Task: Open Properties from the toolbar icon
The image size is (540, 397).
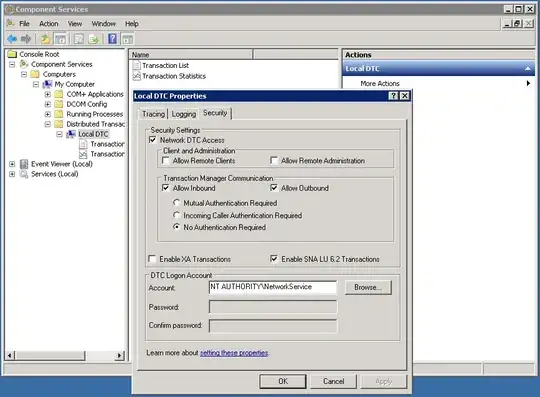Action: tap(79, 39)
